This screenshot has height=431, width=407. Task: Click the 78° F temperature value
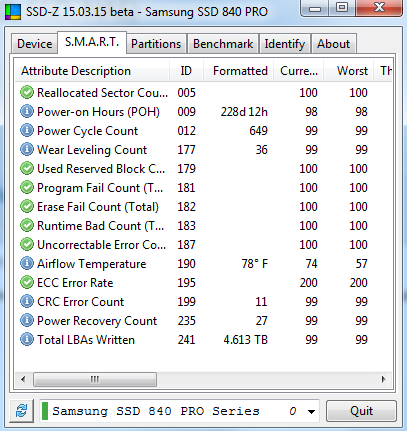tap(255, 264)
